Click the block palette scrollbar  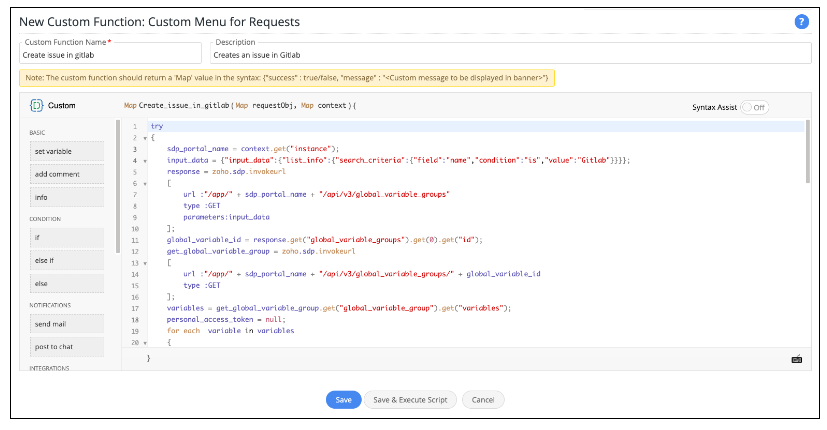click(118, 186)
